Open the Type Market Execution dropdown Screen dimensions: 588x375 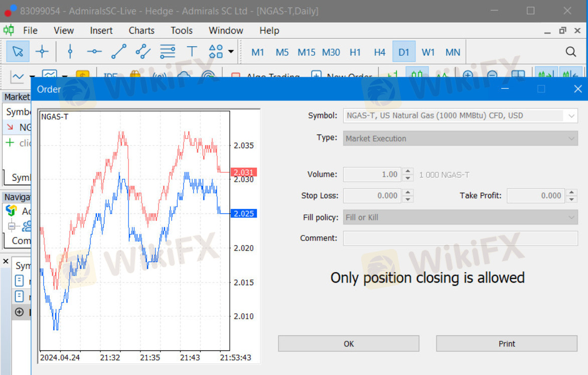(460, 139)
